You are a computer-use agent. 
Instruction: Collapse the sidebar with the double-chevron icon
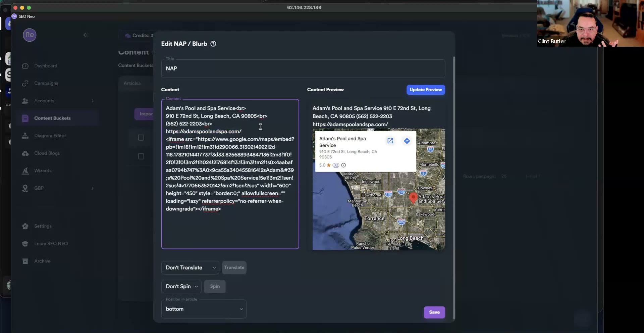click(85, 35)
